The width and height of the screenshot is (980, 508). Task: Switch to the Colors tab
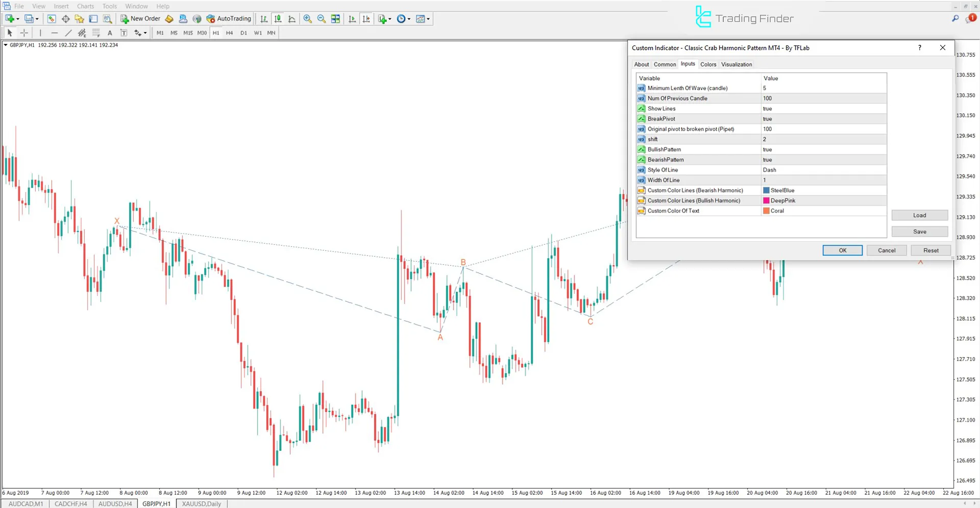click(x=708, y=64)
